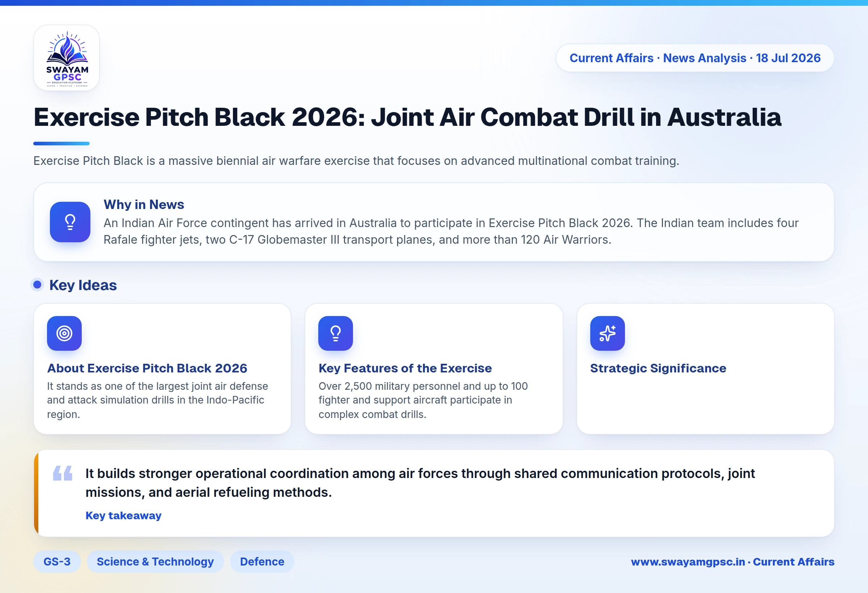Click the Swayam GPSC logo
The height and width of the screenshot is (593, 868).
click(x=67, y=58)
